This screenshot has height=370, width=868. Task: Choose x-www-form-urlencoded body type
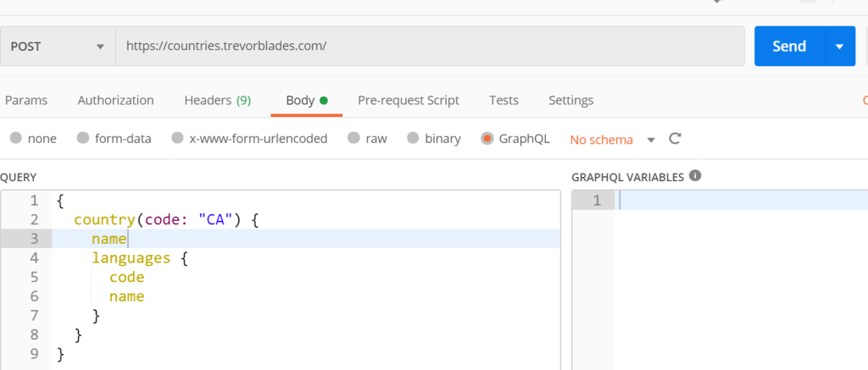click(x=178, y=139)
